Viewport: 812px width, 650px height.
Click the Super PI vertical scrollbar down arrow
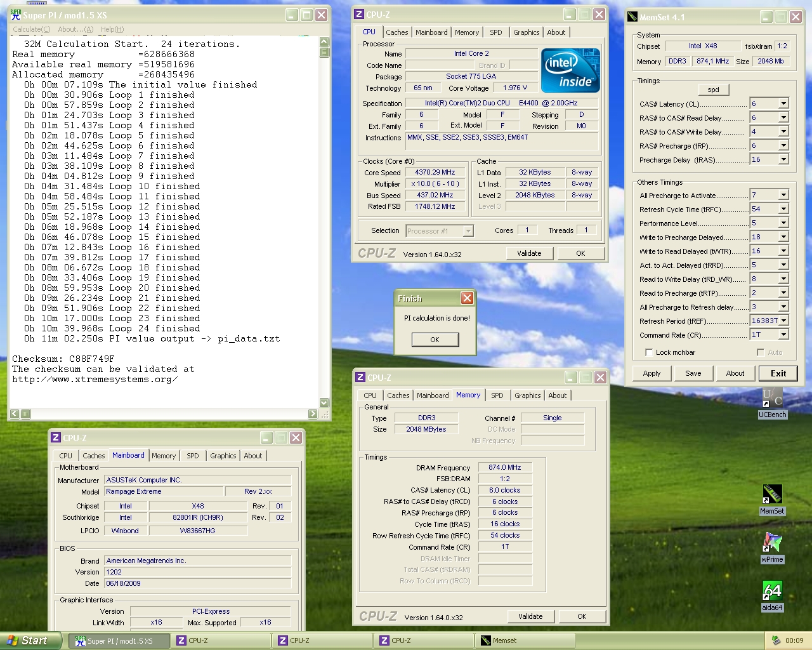(x=324, y=402)
